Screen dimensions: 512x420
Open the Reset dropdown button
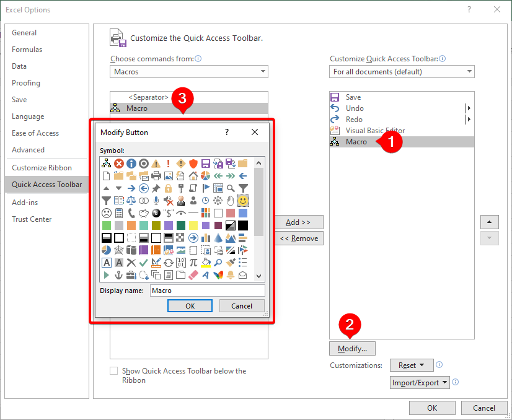412,365
